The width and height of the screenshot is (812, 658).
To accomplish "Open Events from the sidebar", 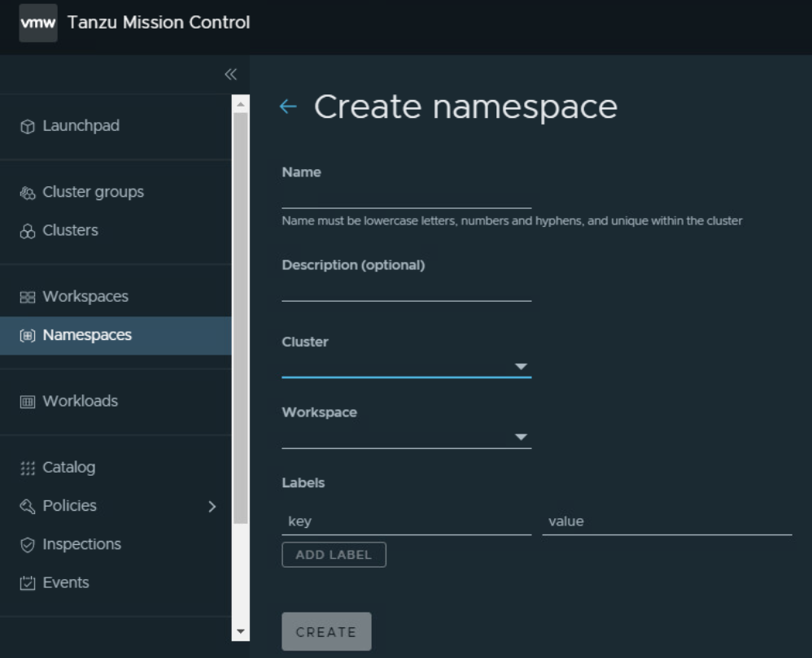I will tap(66, 582).
